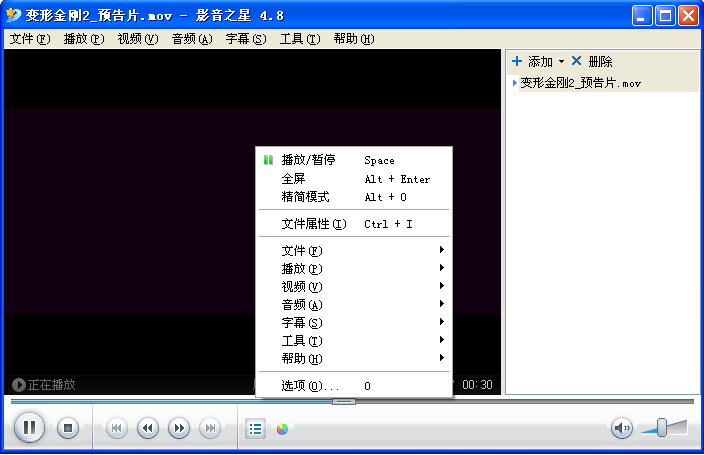
Task: Mute audio using the speaker icon
Action: tap(621, 428)
